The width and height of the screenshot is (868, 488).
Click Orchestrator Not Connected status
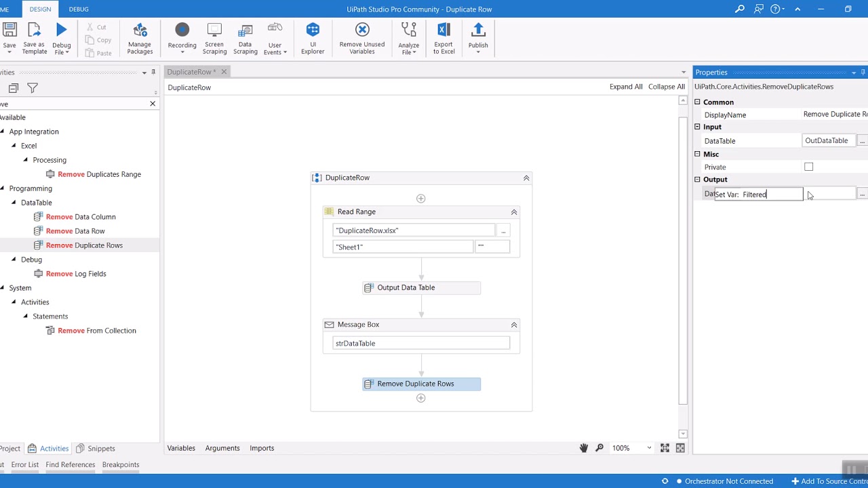pyautogui.click(x=724, y=481)
